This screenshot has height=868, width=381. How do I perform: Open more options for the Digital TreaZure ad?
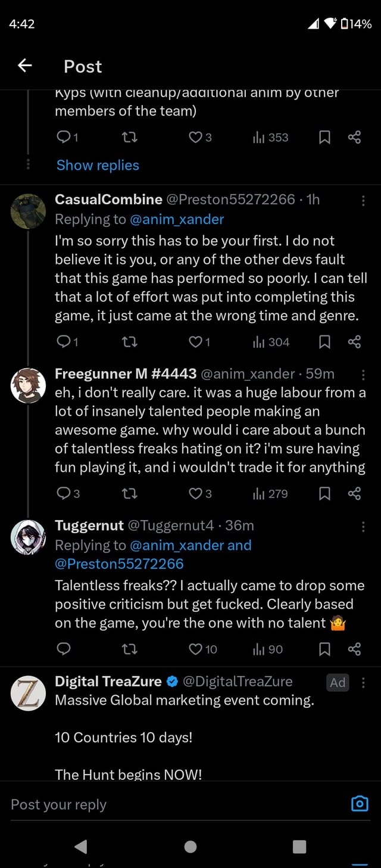(364, 683)
